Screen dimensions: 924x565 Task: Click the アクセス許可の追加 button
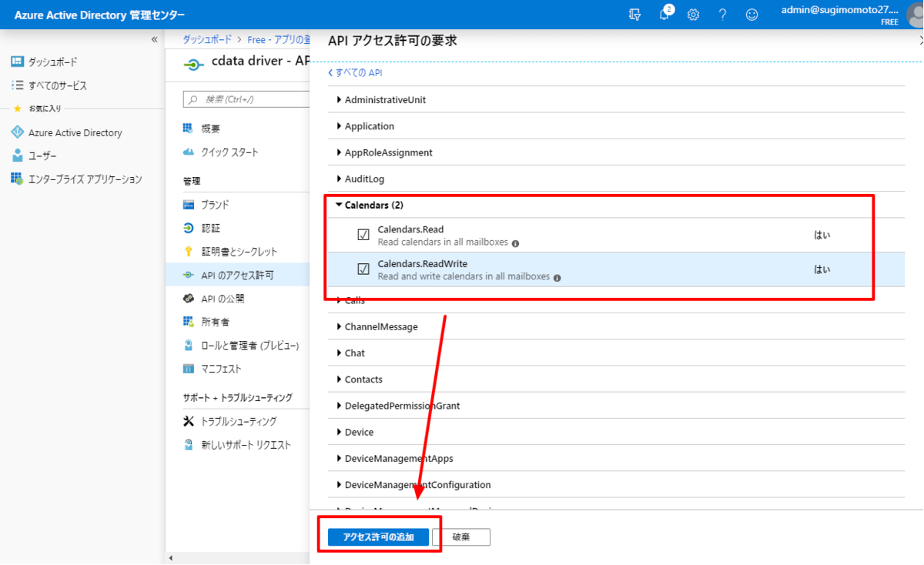click(378, 537)
